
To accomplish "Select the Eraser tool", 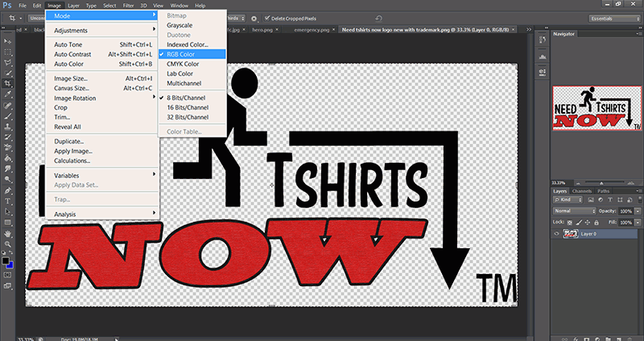I will coord(8,148).
